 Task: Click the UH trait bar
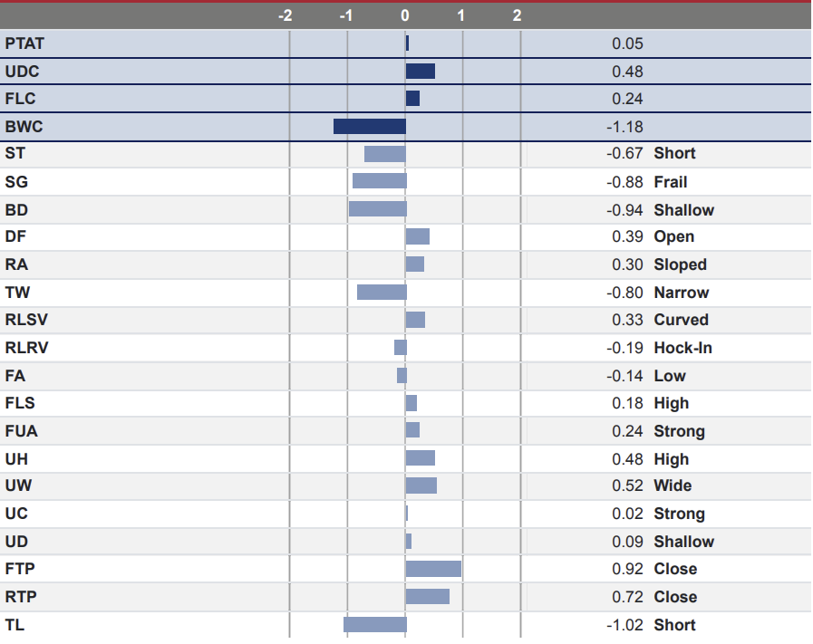pyautogui.click(x=421, y=458)
